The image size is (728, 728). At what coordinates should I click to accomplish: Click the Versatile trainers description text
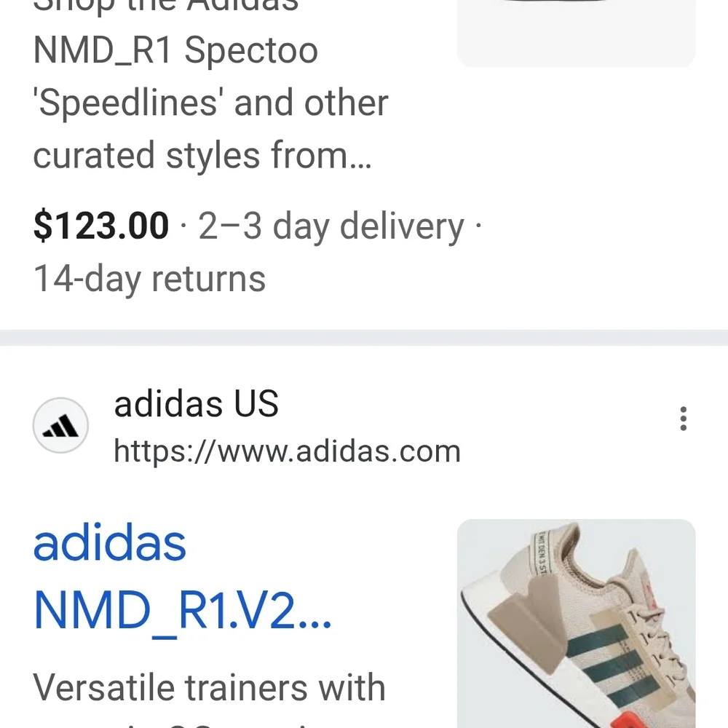tap(210, 687)
